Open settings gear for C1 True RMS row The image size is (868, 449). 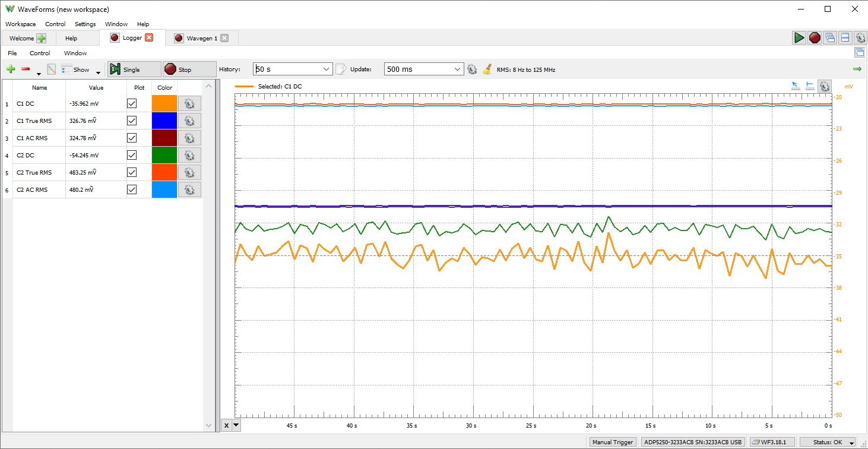190,121
